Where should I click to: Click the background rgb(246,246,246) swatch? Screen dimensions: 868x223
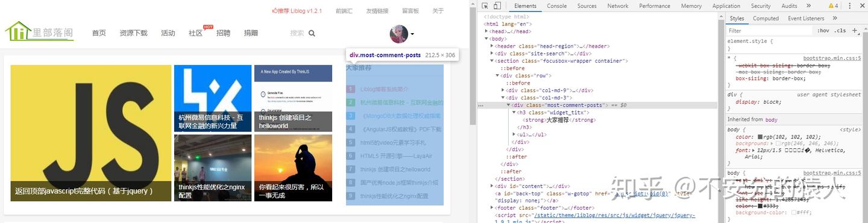point(778,143)
